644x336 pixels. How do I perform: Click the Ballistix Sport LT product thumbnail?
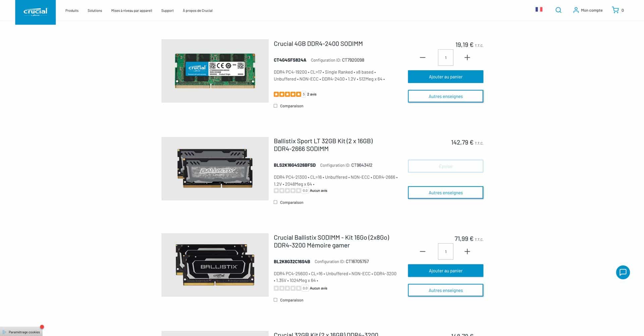point(215,169)
